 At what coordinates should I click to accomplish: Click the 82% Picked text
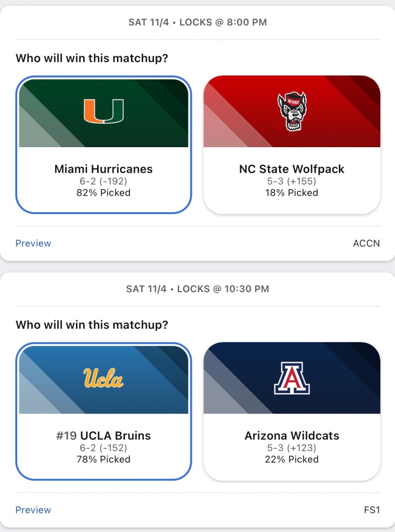pos(103,193)
